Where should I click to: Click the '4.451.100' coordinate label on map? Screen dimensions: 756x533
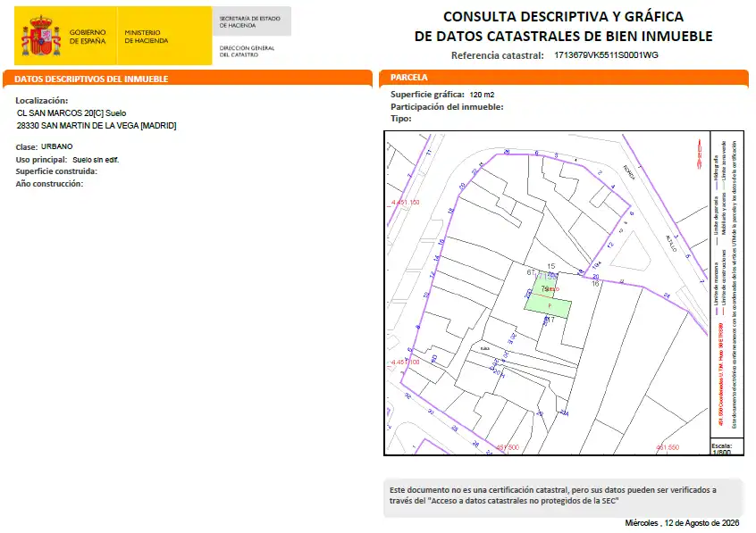pyautogui.click(x=406, y=362)
